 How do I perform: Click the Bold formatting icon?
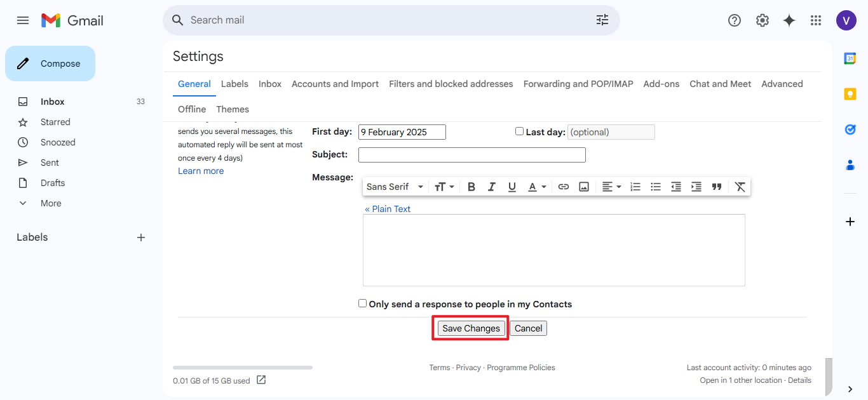(471, 187)
